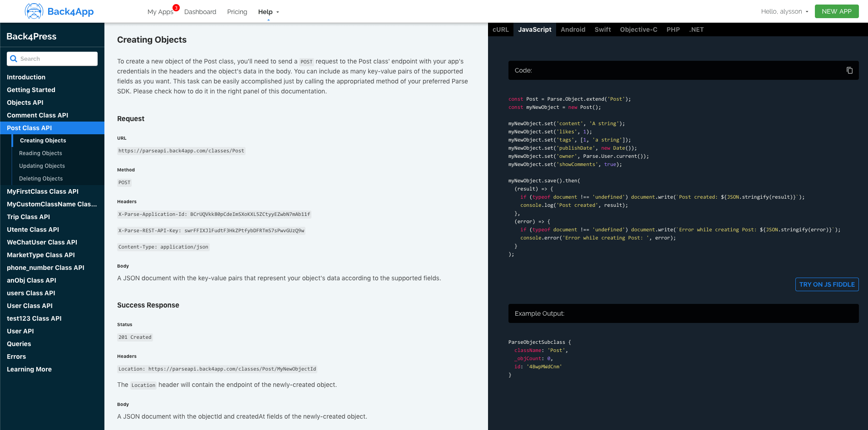Open users Class API
The height and width of the screenshot is (430, 868).
(52, 293)
